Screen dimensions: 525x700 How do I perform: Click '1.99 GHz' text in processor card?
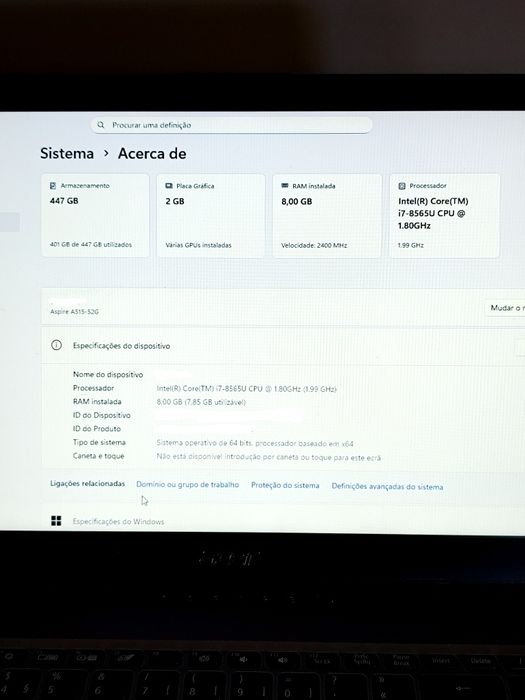point(411,245)
